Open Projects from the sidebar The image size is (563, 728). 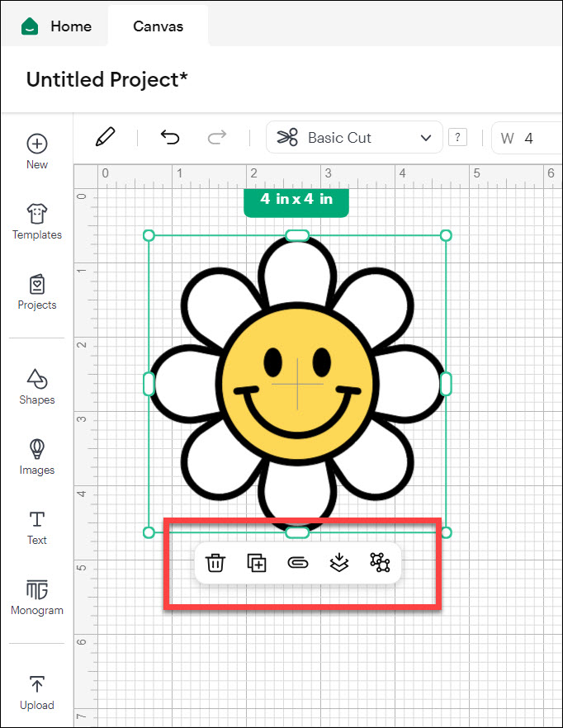click(x=37, y=292)
